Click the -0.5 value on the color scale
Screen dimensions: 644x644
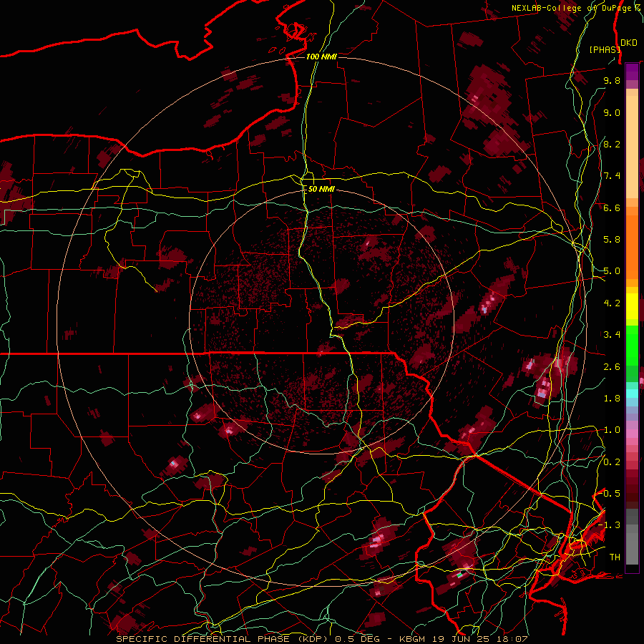click(x=609, y=493)
